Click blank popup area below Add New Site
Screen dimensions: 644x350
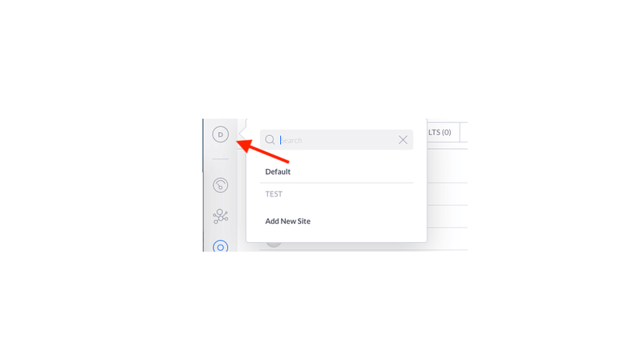point(336,236)
